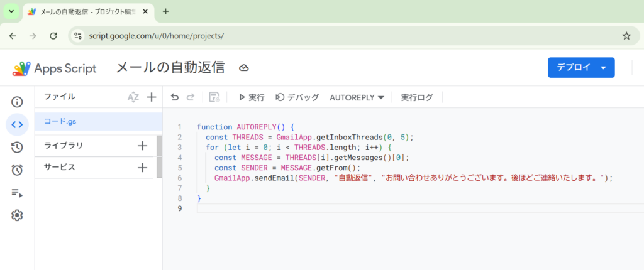
Task: Click the save project floppy disk icon
Action: (214, 97)
